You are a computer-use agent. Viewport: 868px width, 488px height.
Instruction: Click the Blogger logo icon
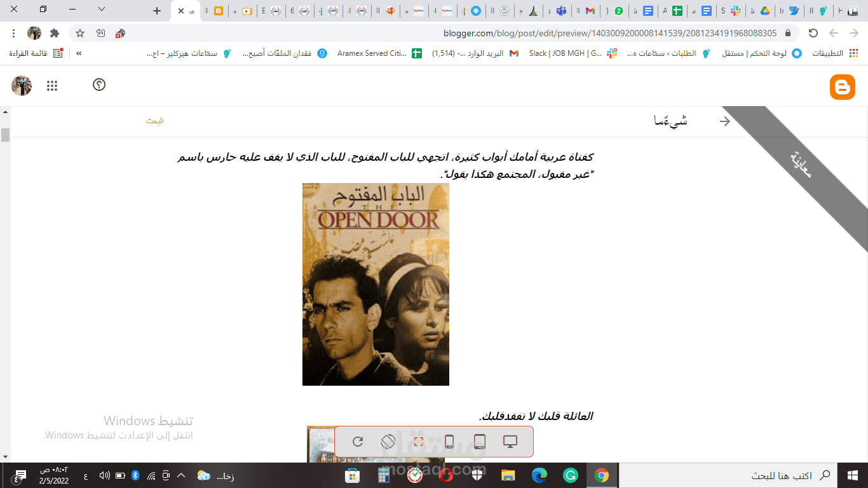pos(842,87)
